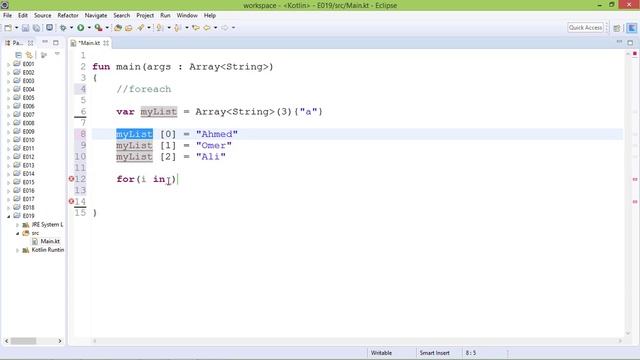This screenshot has width=640, height=360.
Task: Toggle Link with Editor in Package Explorer
Action: point(29,55)
